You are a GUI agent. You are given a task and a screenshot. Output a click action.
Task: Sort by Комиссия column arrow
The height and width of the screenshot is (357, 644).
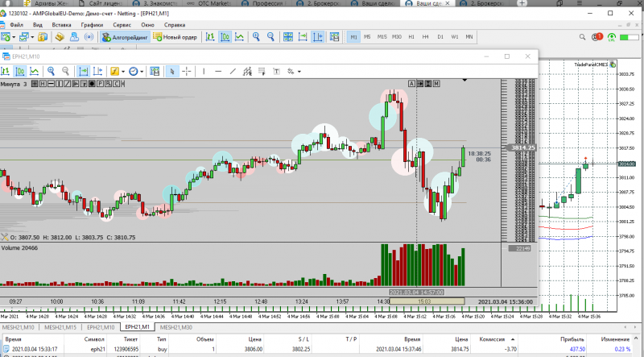point(513,339)
